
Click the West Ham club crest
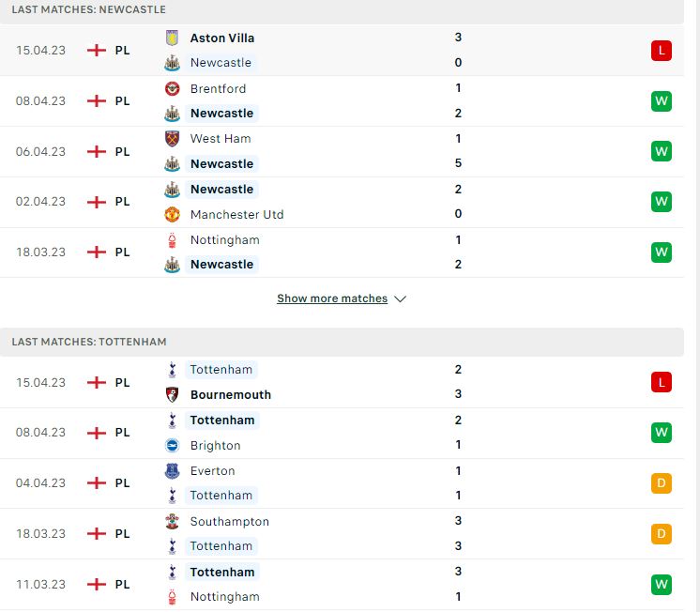pyautogui.click(x=172, y=139)
